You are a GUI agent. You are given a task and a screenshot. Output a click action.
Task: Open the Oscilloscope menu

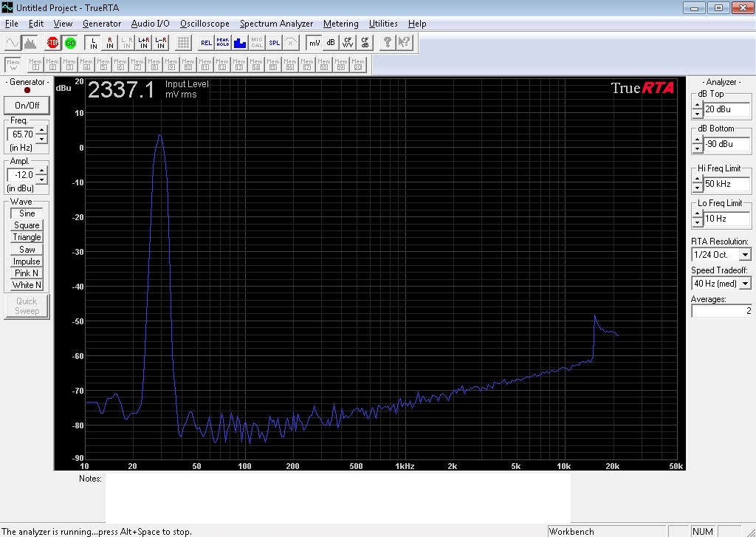pos(205,24)
